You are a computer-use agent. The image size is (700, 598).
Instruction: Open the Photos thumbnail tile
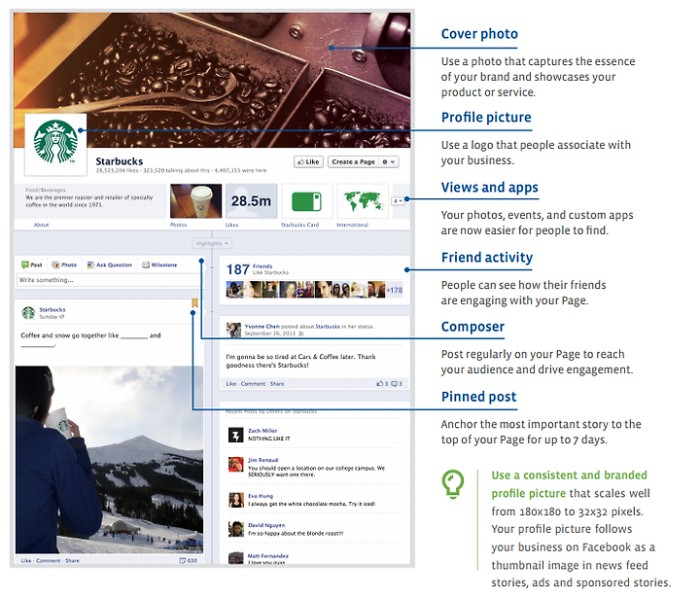pos(195,201)
